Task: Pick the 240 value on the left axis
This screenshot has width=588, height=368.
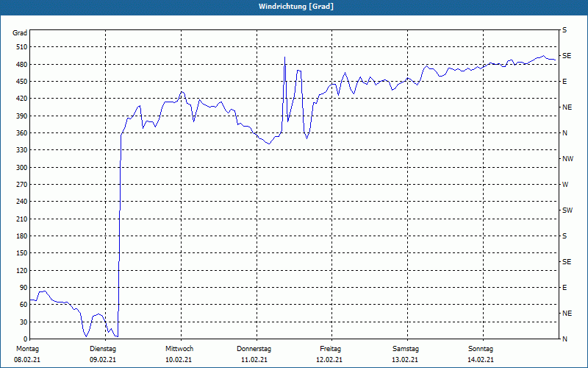Action: pyautogui.click(x=22, y=202)
